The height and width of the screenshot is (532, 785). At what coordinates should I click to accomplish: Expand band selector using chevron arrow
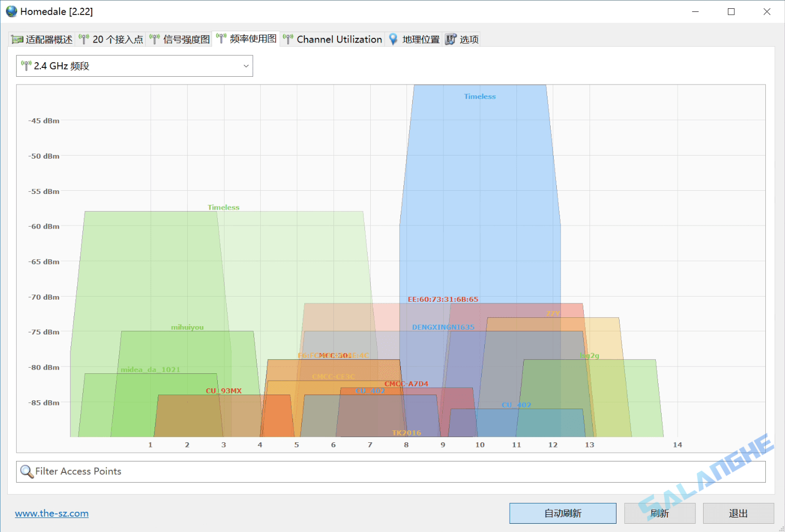tap(246, 66)
